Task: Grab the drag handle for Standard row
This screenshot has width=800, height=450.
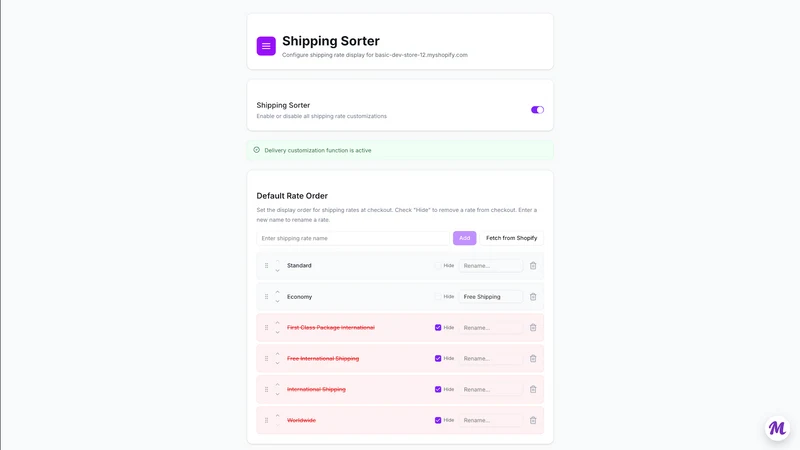Action: pos(266,266)
